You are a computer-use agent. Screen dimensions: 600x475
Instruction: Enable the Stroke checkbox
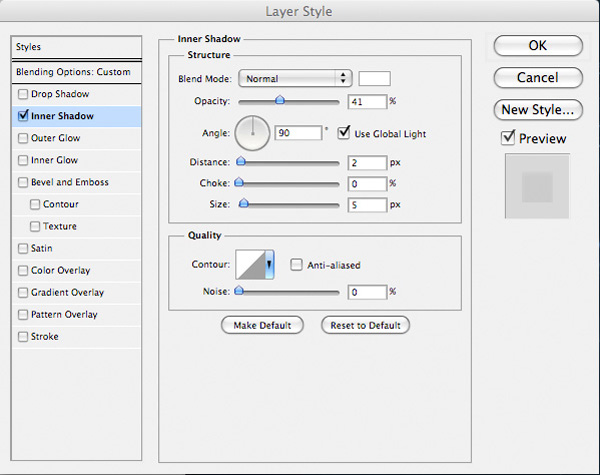(23, 337)
